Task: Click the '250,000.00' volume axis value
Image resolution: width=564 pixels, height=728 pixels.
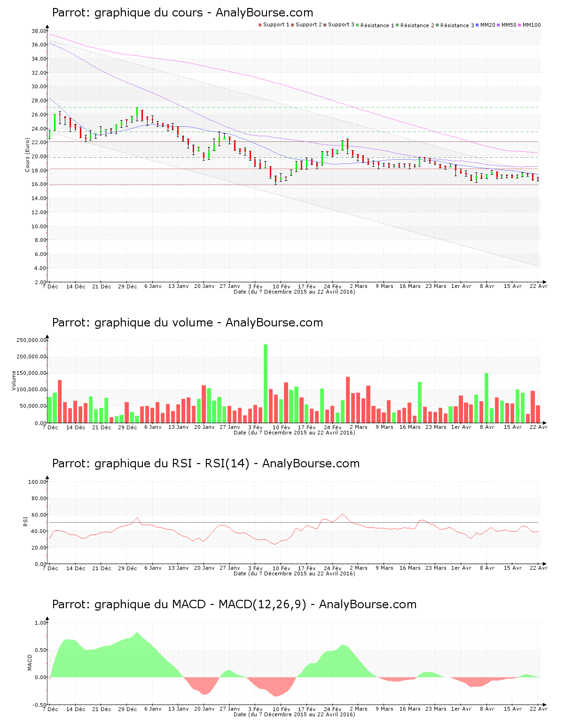Action: [x=31, y=340]
